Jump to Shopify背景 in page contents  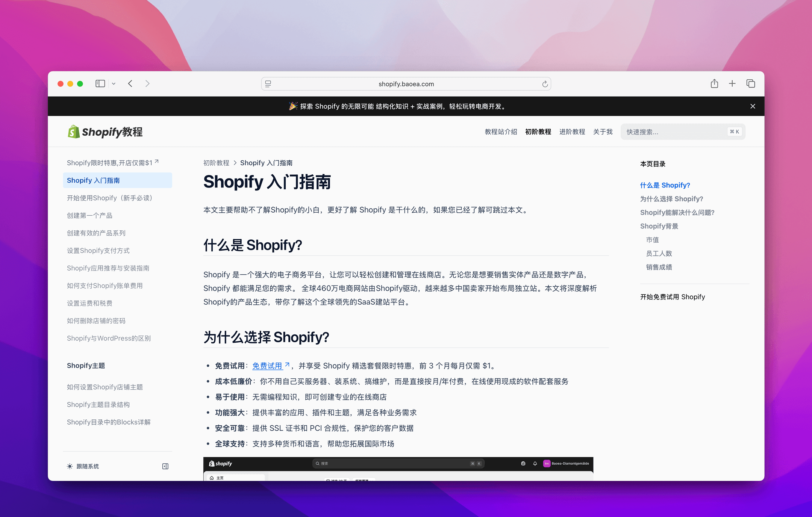(659, 226)
